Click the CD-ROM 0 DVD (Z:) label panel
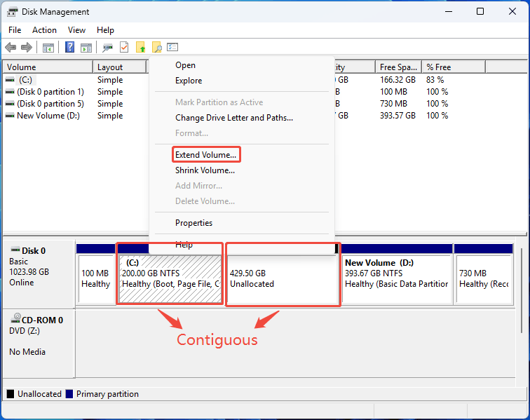Screen dimensions: 530x420 point(39,343)
